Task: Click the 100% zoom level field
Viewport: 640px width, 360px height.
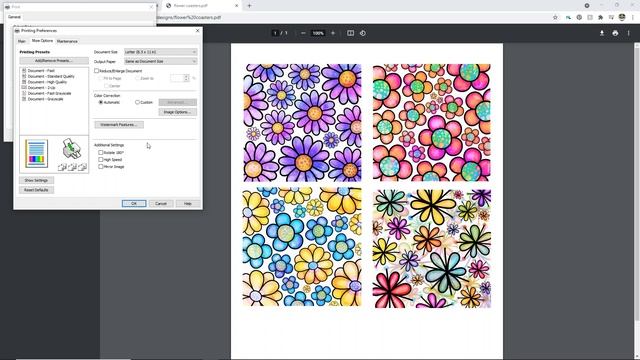Action: [318, 33]
